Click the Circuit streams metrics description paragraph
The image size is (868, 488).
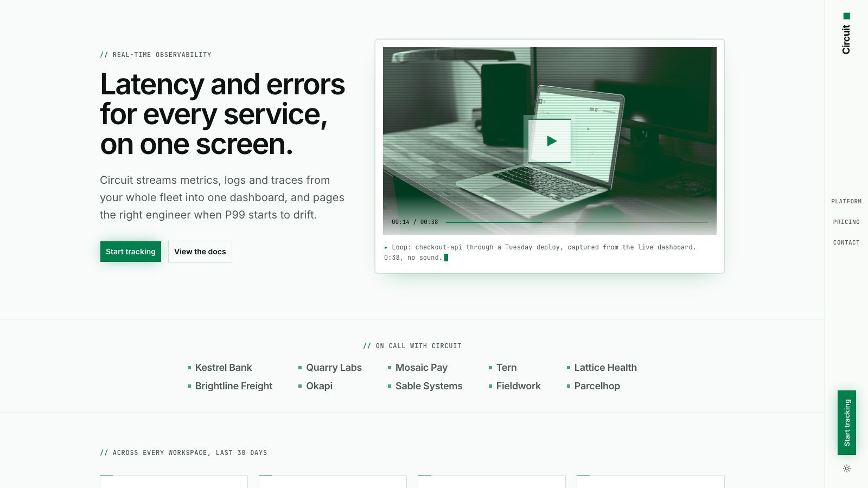pos(222,197)
